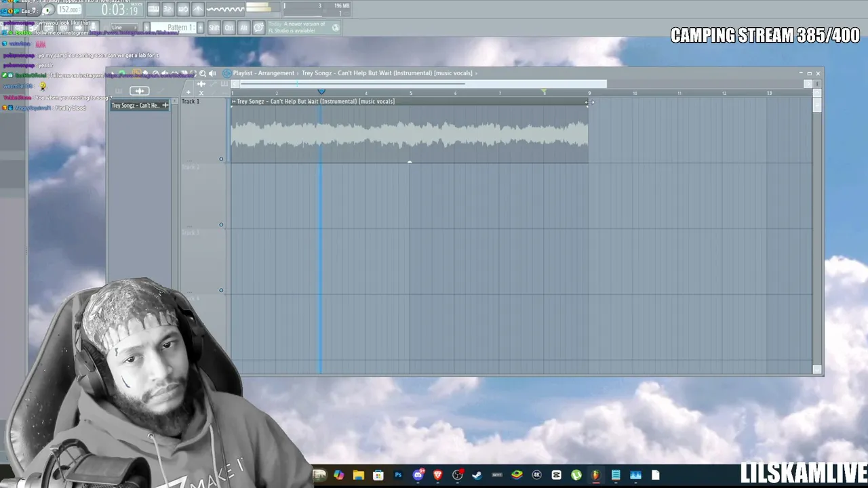Open File Explorer from the taskbar
Screen dimensions: 868x488
358,475
